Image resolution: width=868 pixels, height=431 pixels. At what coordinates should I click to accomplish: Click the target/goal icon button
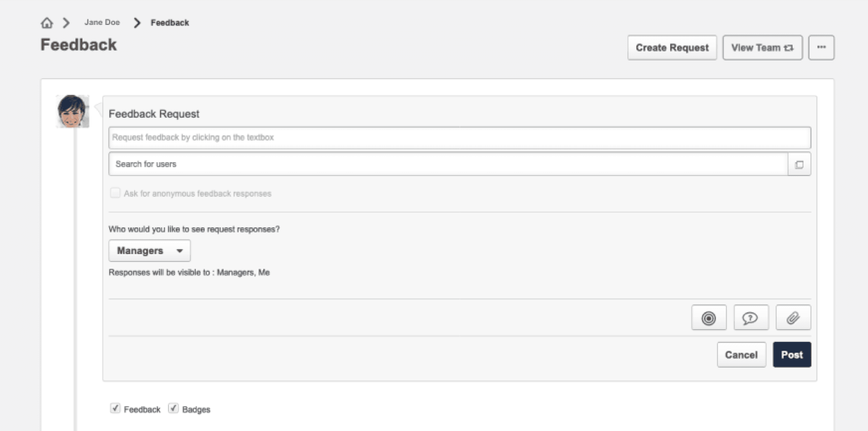click(x=708, y=318)
